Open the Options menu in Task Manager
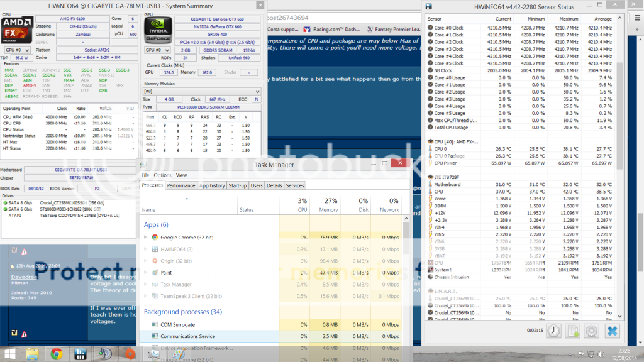644x362 pixels. (x=163, y=175)
